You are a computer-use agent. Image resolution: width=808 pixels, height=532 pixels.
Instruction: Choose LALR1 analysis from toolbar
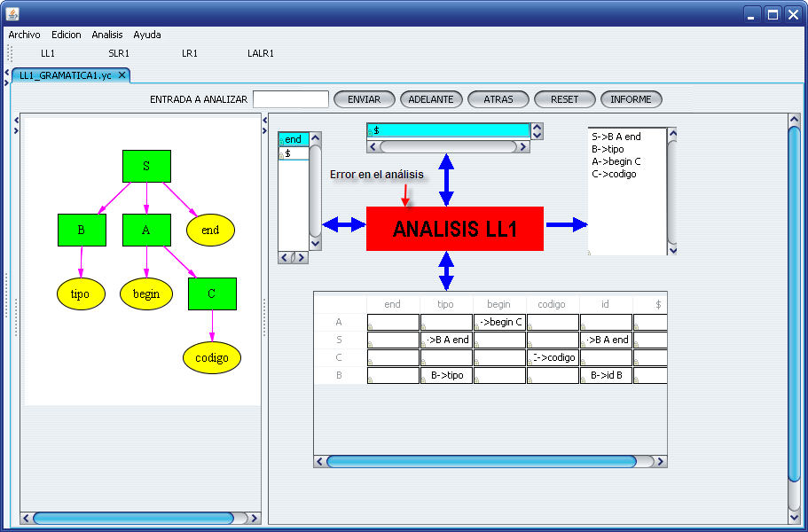point(261,53)
